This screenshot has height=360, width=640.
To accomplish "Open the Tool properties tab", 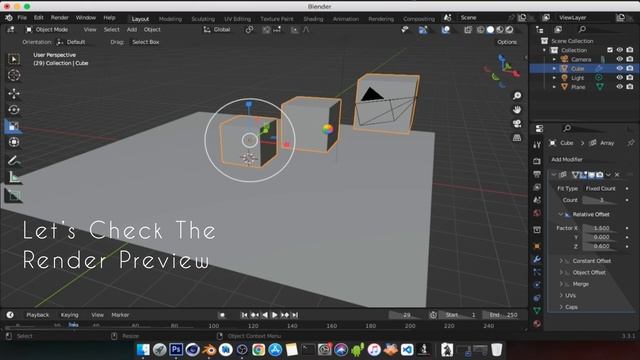I will click(x=537, y=145).
